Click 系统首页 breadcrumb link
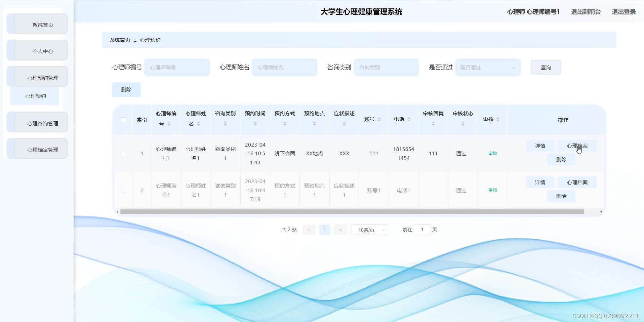644x322 pixels. [x=120, y=40]
